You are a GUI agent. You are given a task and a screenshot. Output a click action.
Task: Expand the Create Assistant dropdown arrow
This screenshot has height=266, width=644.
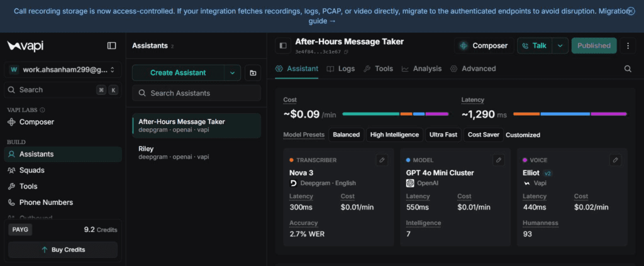pyautogui.click(x=233, y=73)
